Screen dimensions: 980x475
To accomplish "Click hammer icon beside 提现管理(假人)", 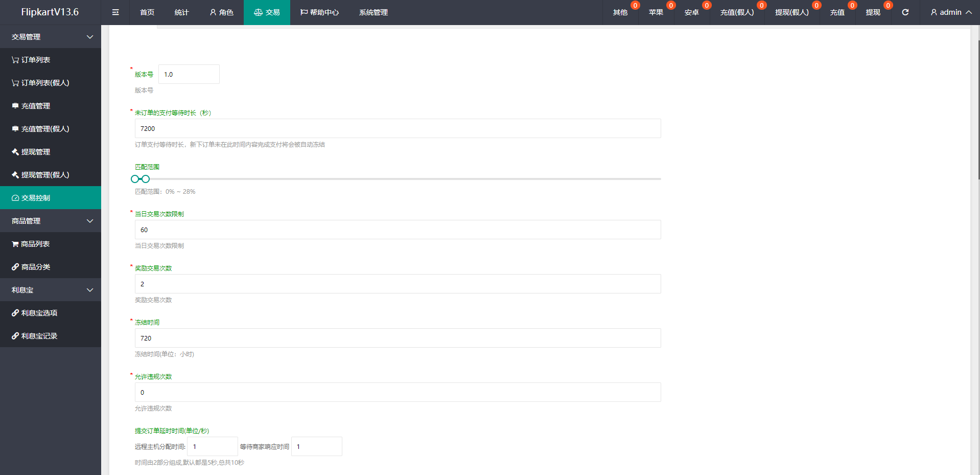I will pyautogui.click(x=15, y=175).
